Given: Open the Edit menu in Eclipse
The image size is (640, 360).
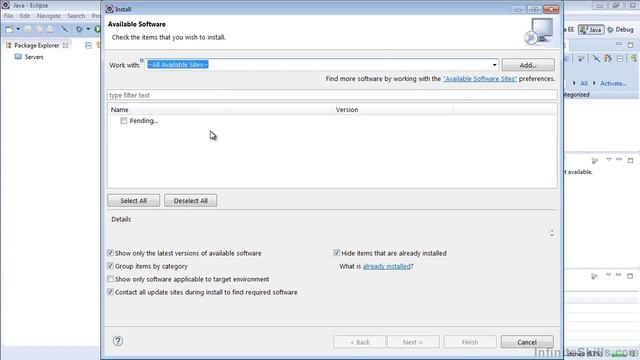Looking at the screenshot, I should 25,16.
